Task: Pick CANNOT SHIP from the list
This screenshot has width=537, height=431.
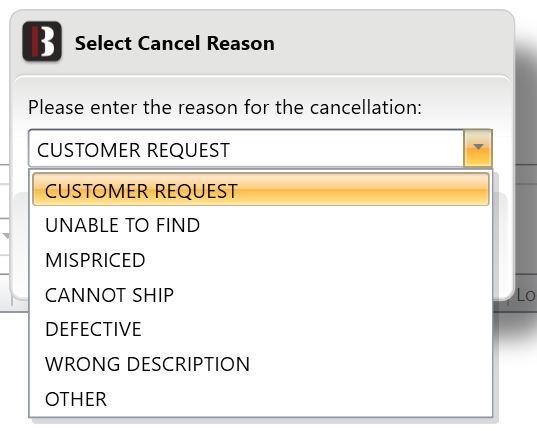Action: [x=261, y=295]
